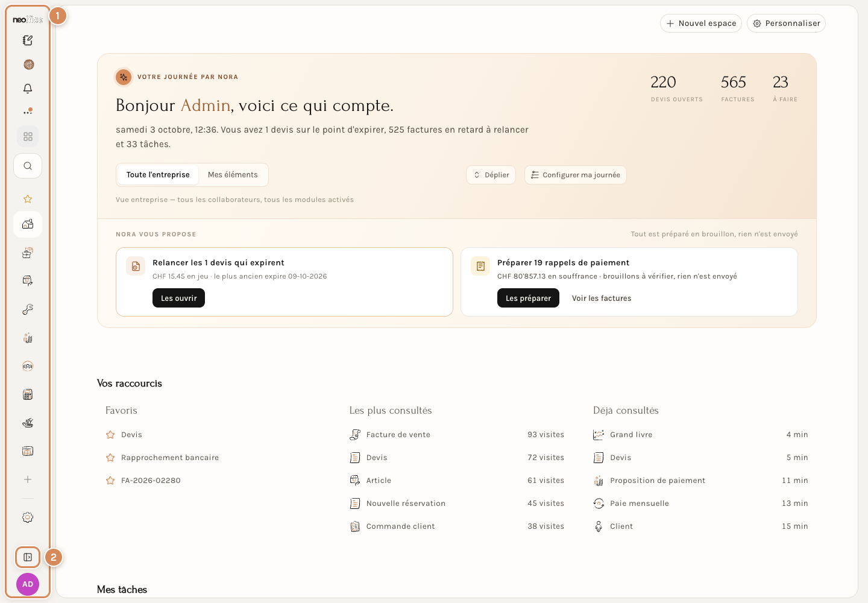Screen dimensions: 868x603
Task: Open the 23 "À faire" counter
Action: 785,88
